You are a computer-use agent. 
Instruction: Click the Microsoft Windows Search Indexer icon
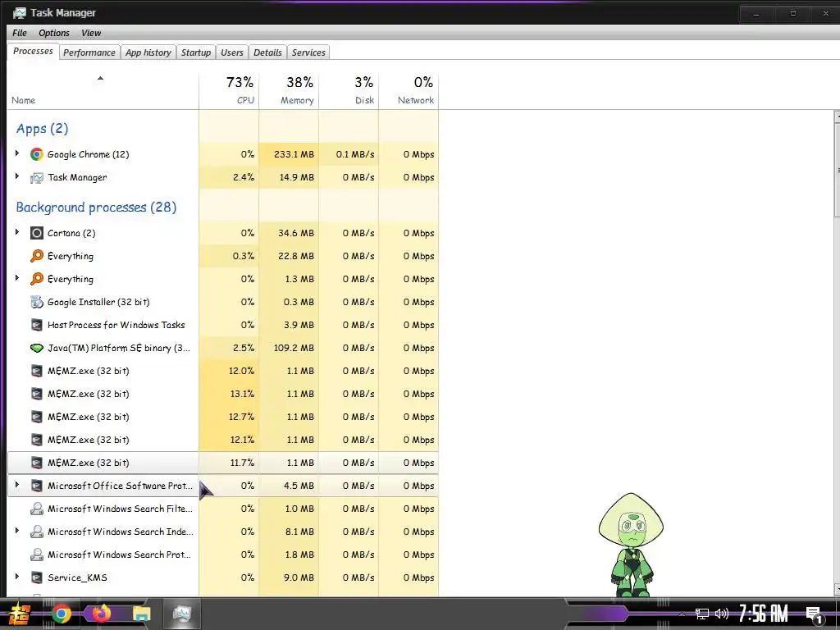click(x=36, y=532)
